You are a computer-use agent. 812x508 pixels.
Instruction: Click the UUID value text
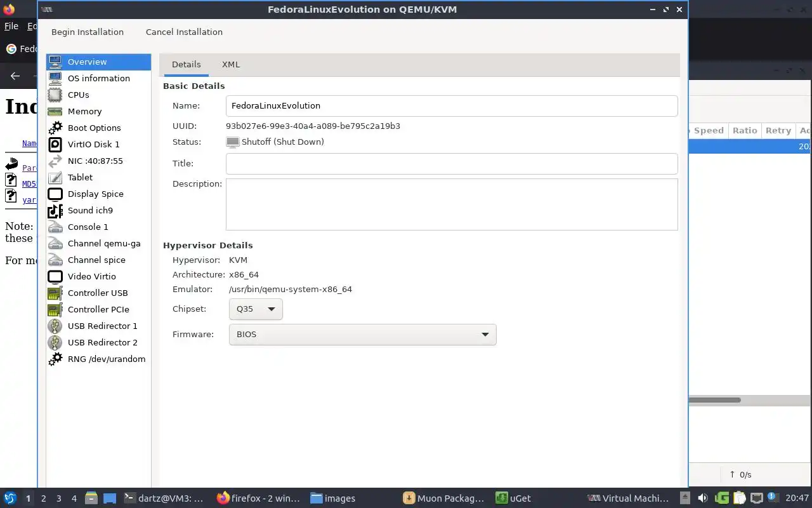(313, 126)
